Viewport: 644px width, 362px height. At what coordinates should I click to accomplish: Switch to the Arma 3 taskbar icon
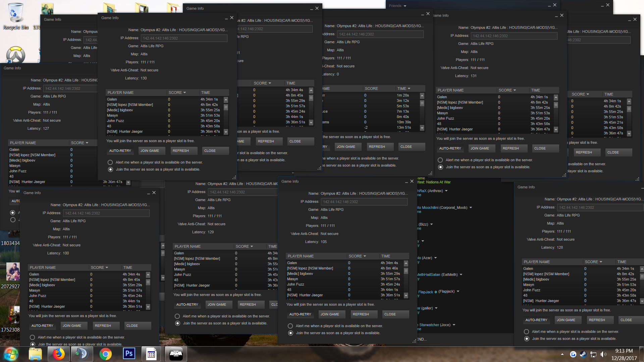pyautogui.click(x=176, y=354)
